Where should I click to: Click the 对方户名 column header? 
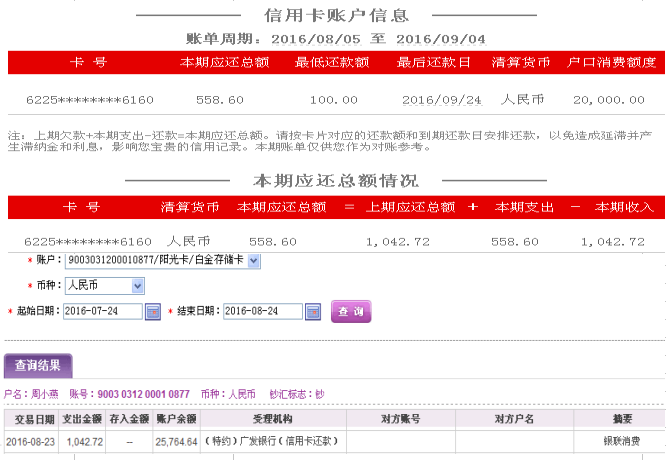(x=514, y=419)
